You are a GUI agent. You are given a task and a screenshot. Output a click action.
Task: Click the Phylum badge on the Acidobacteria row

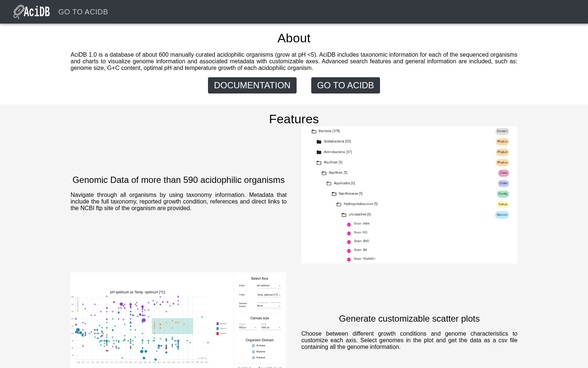[502, 142]
